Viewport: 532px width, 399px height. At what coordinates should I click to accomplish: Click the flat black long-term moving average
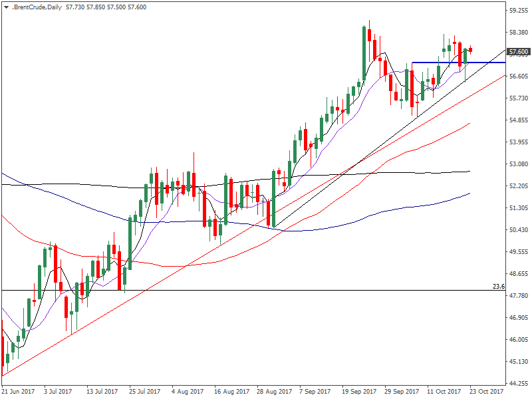[x=66, y=184]
